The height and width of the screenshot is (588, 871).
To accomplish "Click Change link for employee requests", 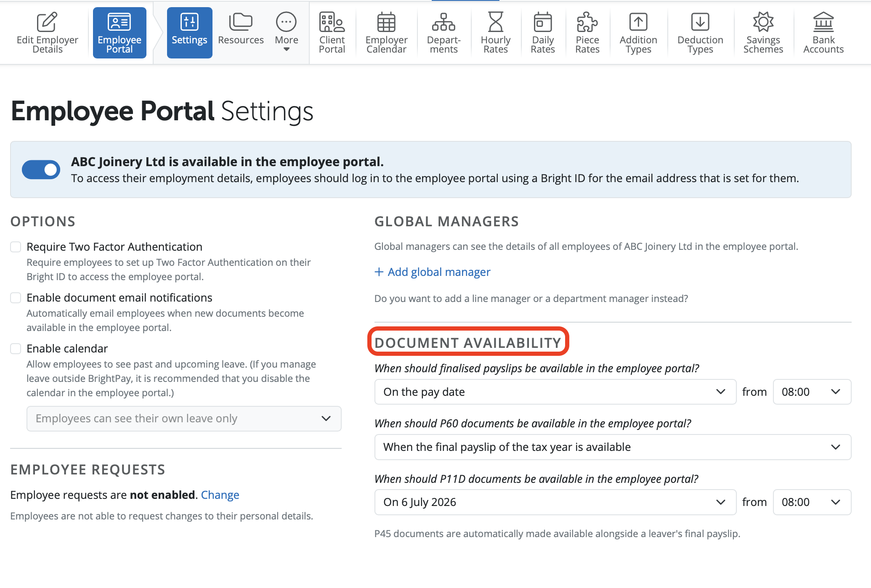I will coord(220,495).
